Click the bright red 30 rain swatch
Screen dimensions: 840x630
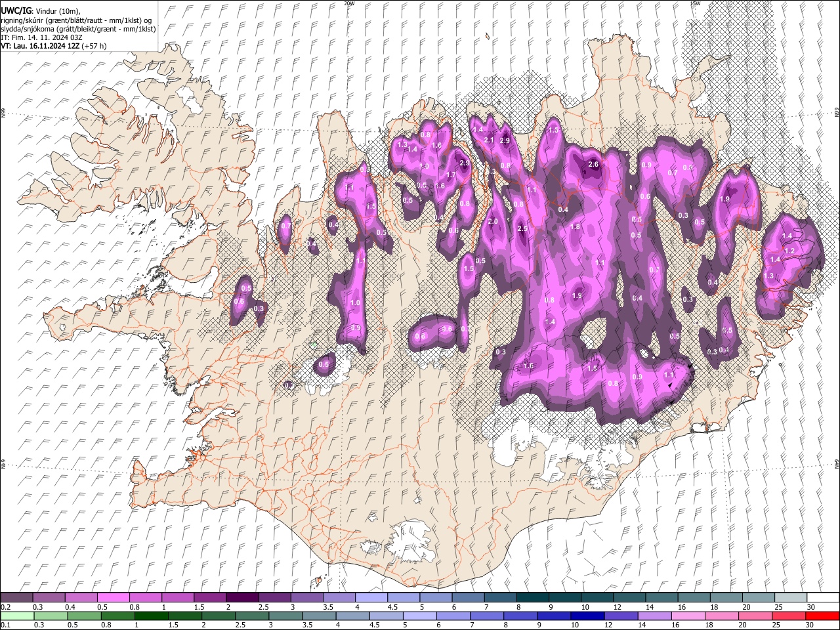tap(822, 616)
